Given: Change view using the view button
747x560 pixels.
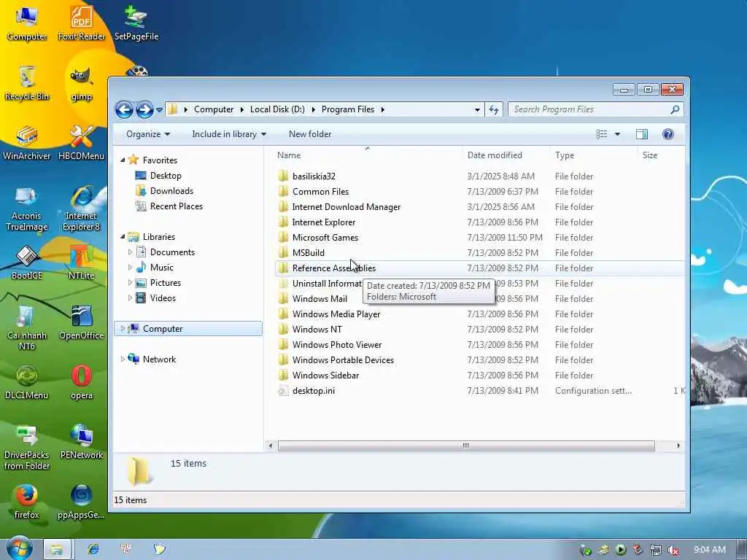Looking at the screenshot, I should (x=602, y=134).
